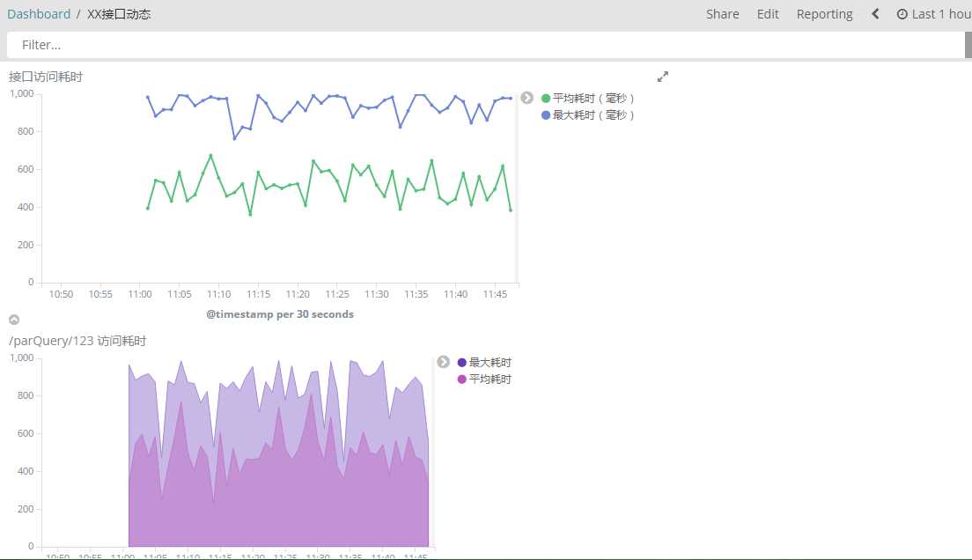Collapse the legend of 接口访问耗时 chart
This screenshot has height=560, width=972.
point(526,98)
